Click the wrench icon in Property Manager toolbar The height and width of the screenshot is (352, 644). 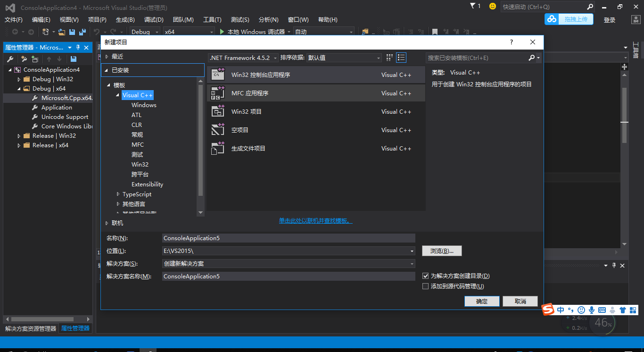coord(10,59)
